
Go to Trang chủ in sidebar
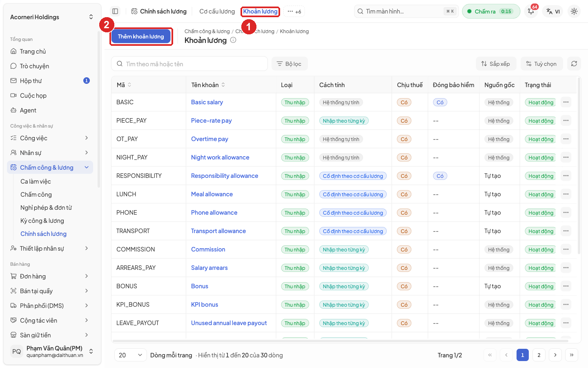coord(50,52)
